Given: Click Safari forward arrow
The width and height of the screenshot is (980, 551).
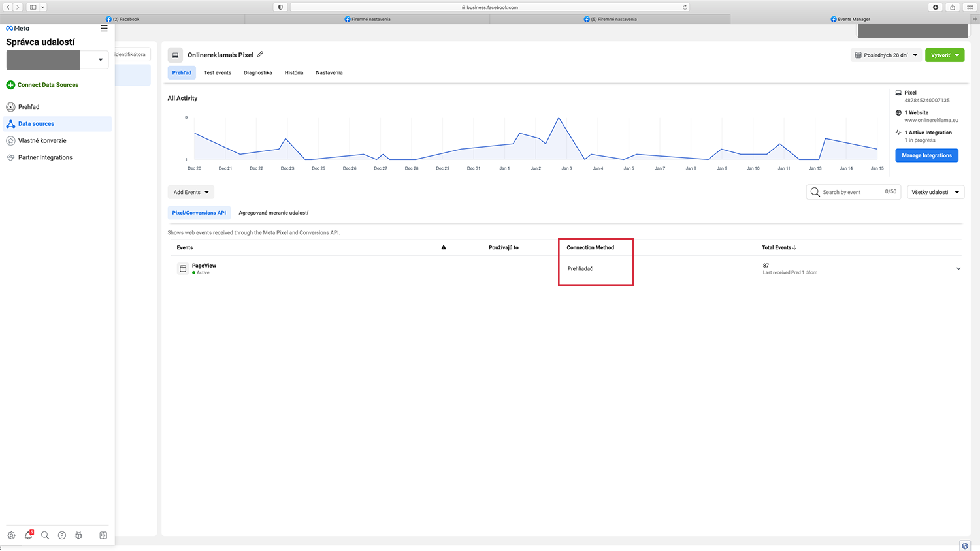Looking at the screenshot, I should coord(18,7).
